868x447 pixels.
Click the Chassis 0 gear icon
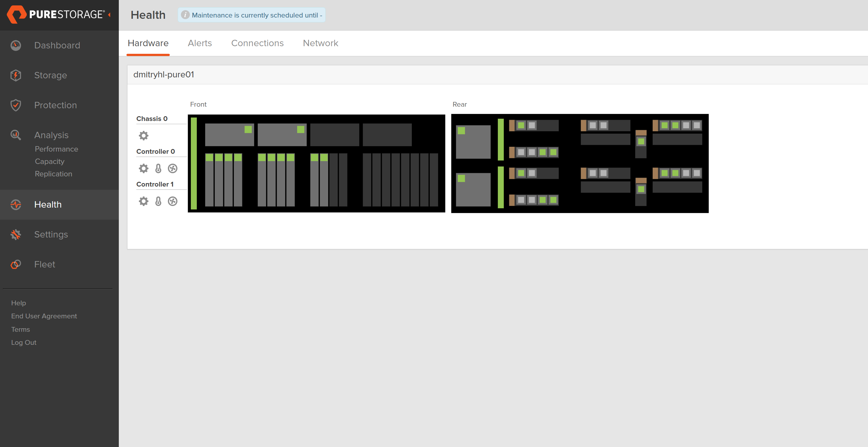144,135
